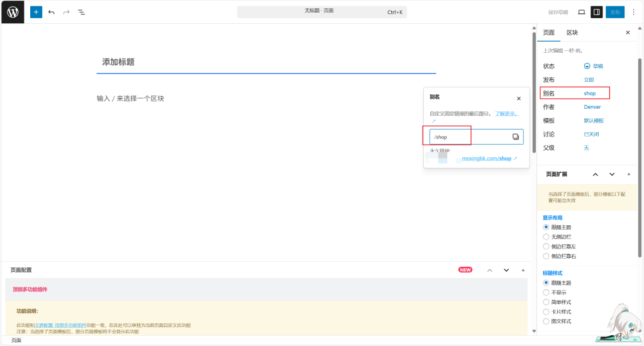
Task: Close the 别名 popup
Action: tap(519, 98)
